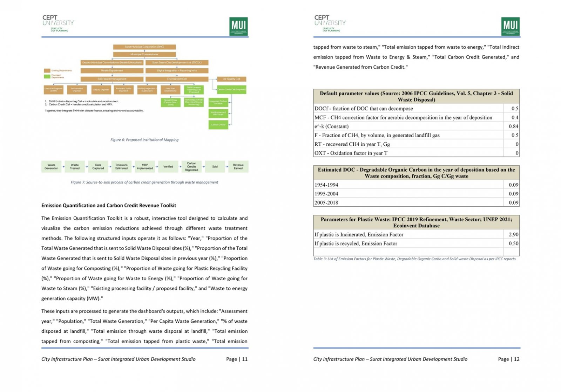Image resolution: width=561 pixels, height=392 pixels.
Task: Select the 1954-1994 table row
Action: [x=416, y=185]
